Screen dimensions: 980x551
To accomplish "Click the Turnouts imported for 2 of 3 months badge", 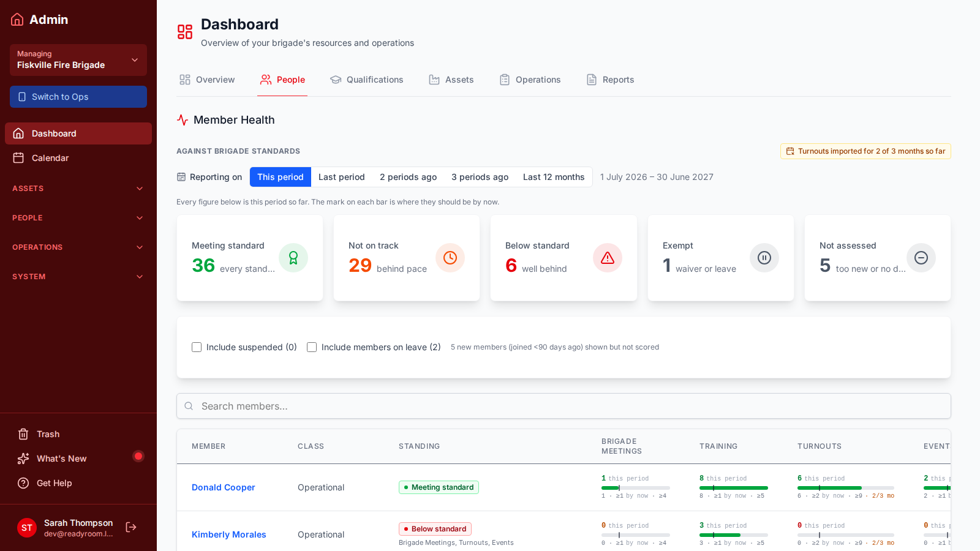I will pyautogui.click(x=865, y=151).
